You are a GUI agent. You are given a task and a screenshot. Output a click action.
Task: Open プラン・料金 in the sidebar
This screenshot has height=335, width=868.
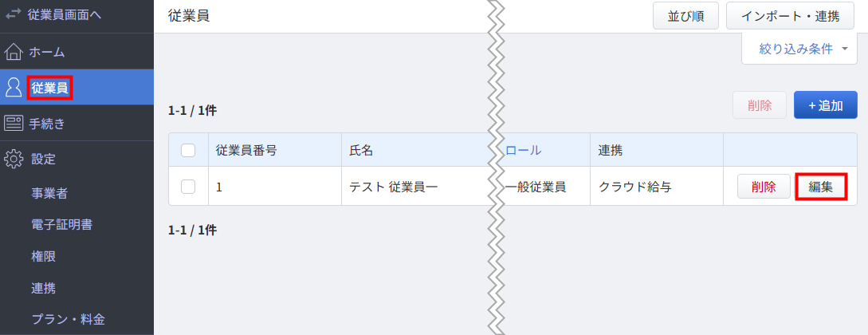click(68, 320)
